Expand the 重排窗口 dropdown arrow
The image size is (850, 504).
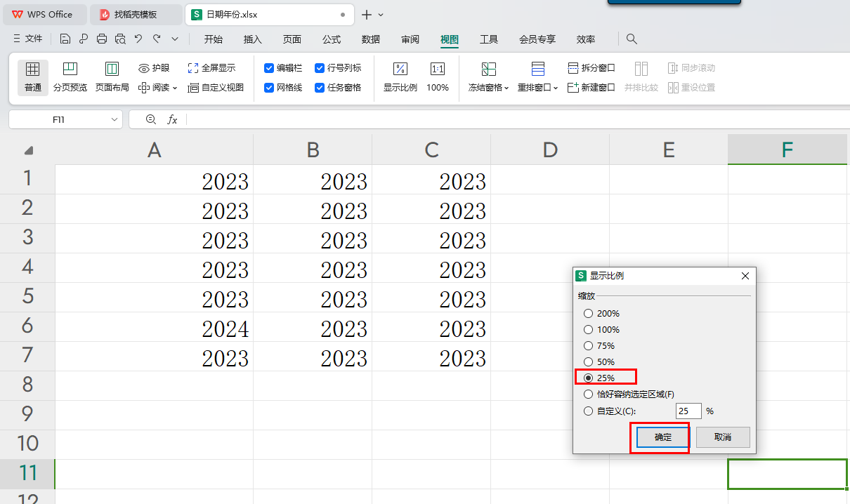coord(556,88)
